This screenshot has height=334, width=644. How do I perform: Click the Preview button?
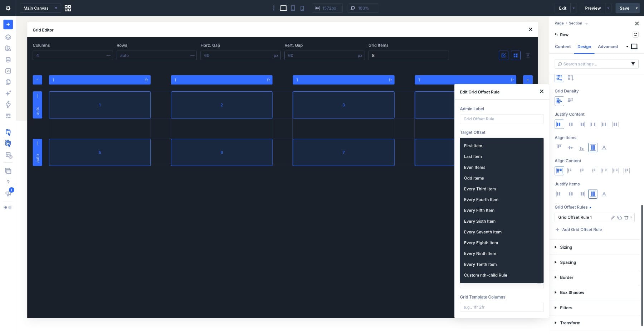tap(592, 8)
